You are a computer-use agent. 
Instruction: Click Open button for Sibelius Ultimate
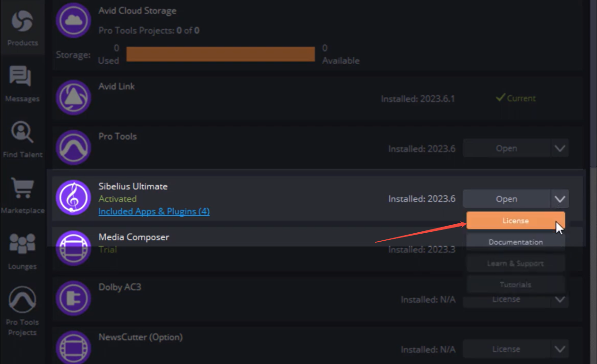click(506, 199)
